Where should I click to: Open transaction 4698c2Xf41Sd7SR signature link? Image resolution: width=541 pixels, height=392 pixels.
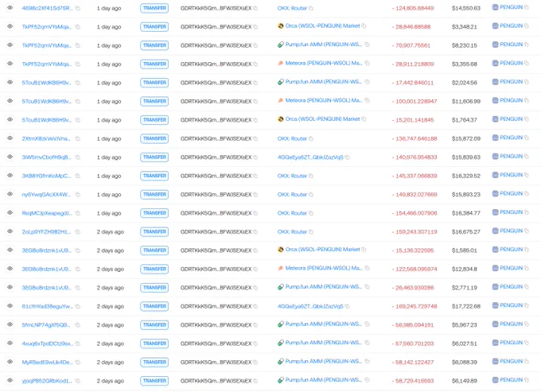pos(47,8)
